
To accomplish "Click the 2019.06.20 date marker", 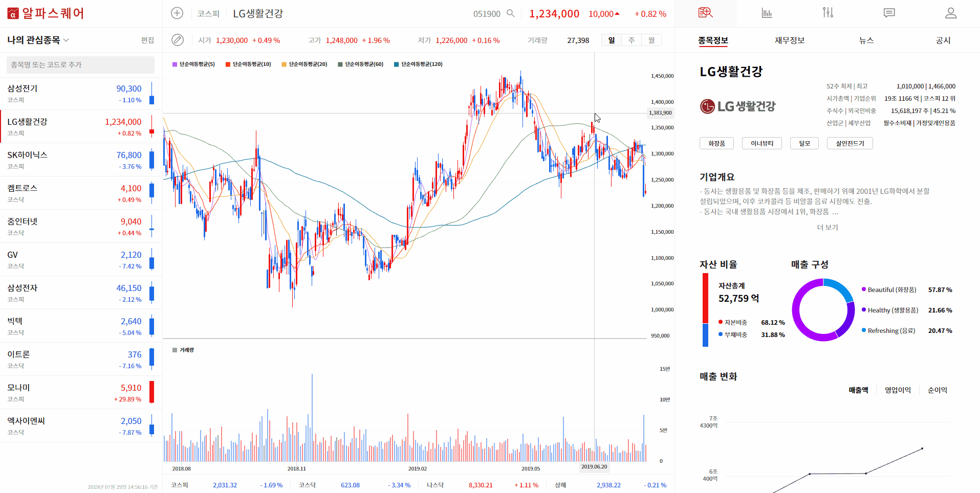I will click(594, 467).
